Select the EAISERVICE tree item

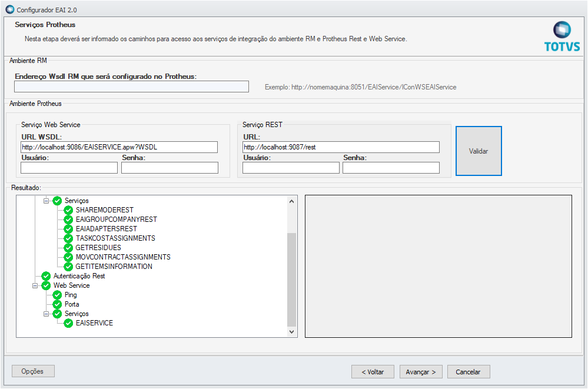click(x=94, y=323)
